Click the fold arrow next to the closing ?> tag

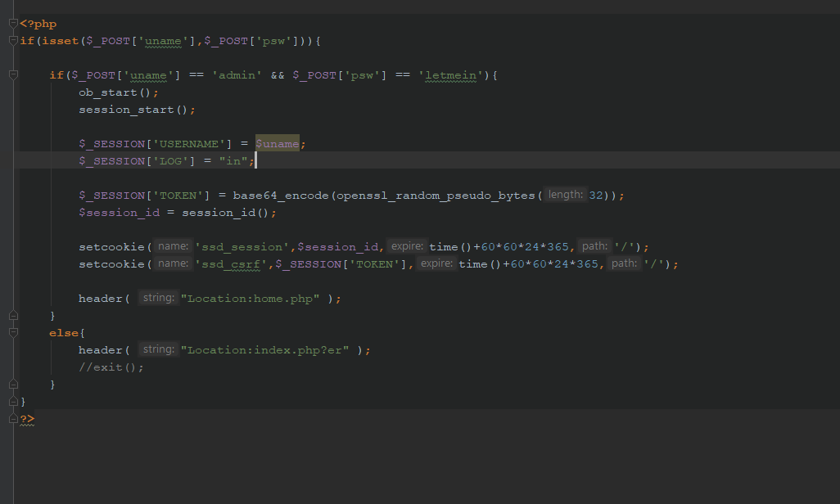point(12,418)
